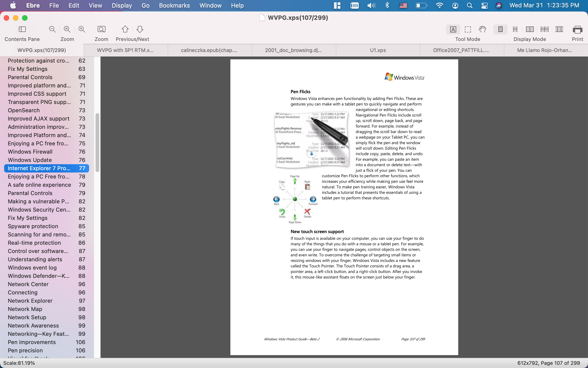Open the Help menu
Image resolution: width=588 pixels, height=368 pixels.
[x=237, y=5]
